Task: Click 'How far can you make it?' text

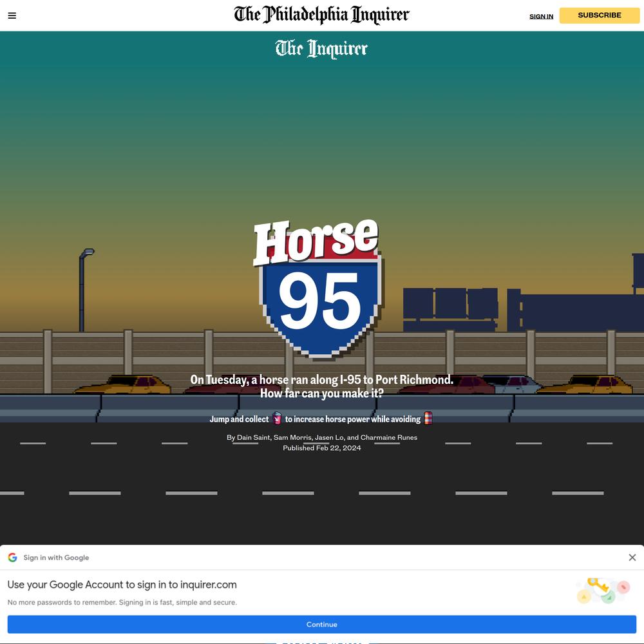Action: (321, 393)
